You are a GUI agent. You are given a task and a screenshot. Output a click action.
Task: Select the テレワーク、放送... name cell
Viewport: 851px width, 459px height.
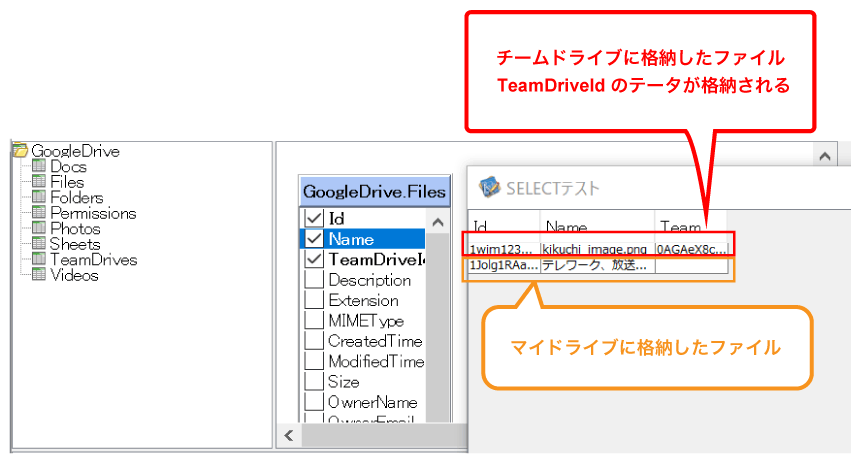pos(598,265)
